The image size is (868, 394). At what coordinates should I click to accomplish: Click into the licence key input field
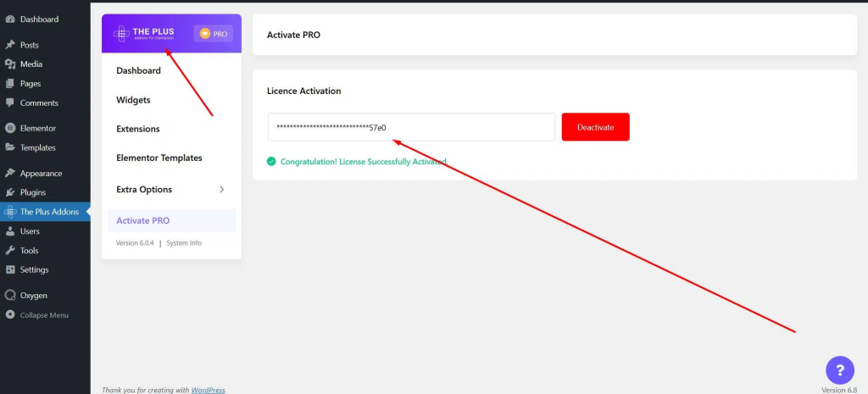[411, 127]
